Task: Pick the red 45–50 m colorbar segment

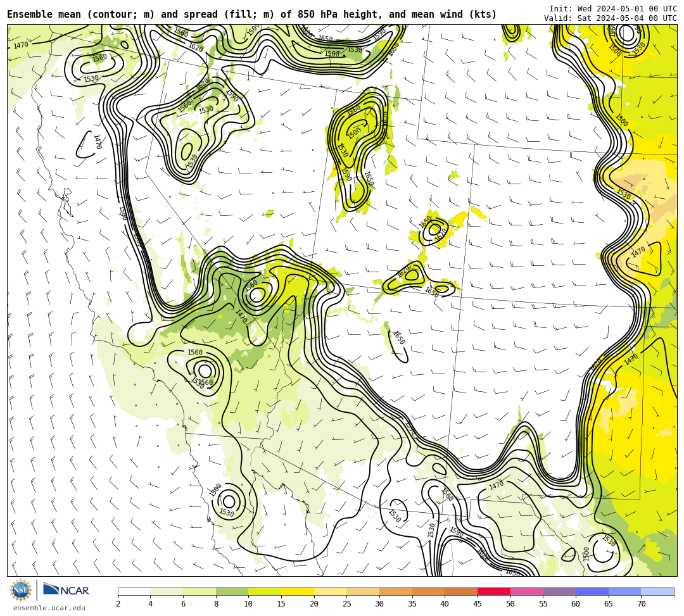Action: (x=494, y=591)
